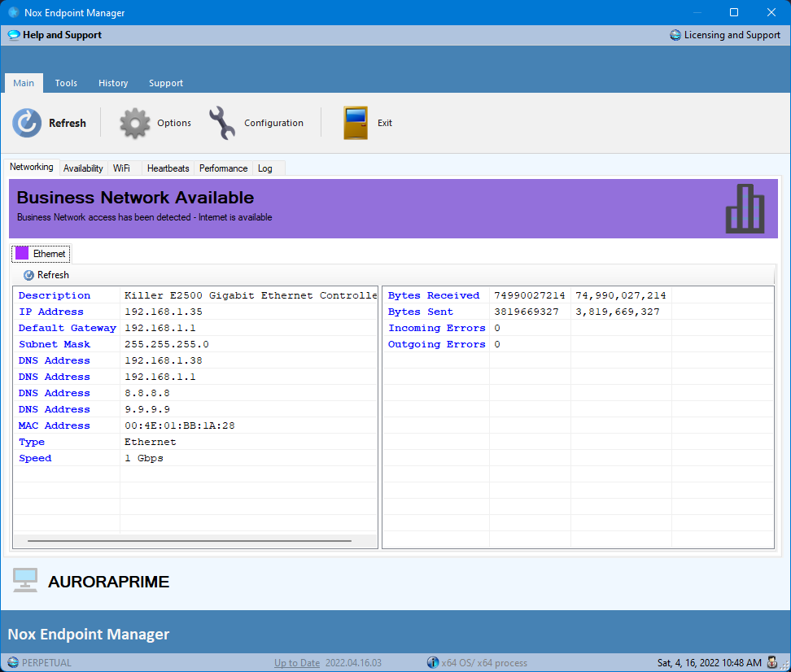Screen dimensions: 791x672
Task: Switch to the Tools ribbon tab
Action: [x=66, y=83]
